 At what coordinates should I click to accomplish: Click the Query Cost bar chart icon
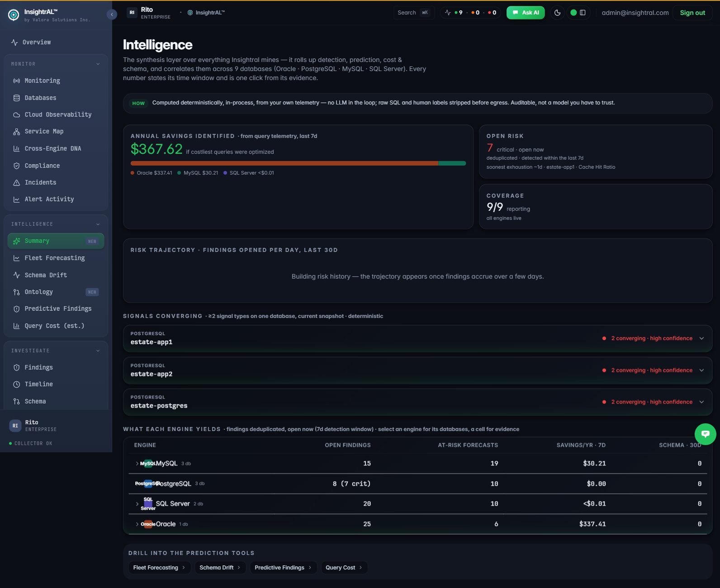(17, 326)
